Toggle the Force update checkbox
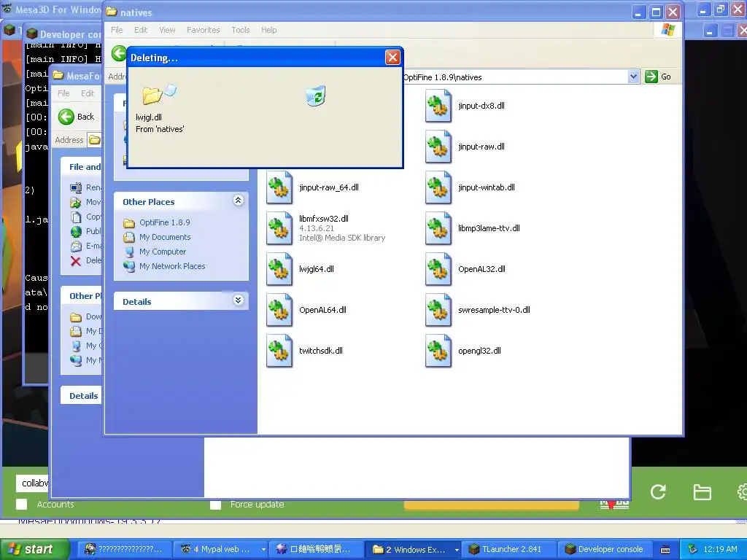Image resolution: width=747 pixels, height=560 pixels. pyautogui.click(x=215, y=505)
